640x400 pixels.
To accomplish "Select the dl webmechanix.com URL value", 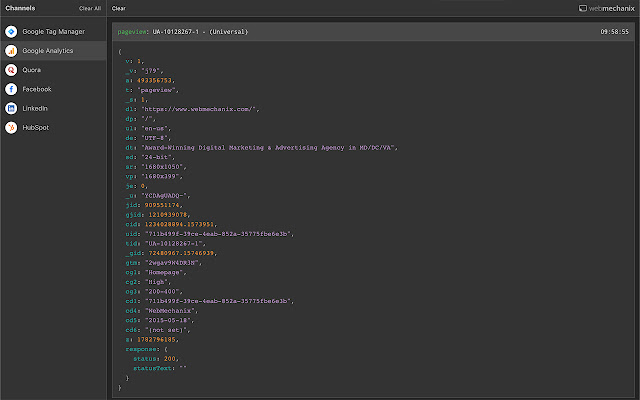I will 199,109.
